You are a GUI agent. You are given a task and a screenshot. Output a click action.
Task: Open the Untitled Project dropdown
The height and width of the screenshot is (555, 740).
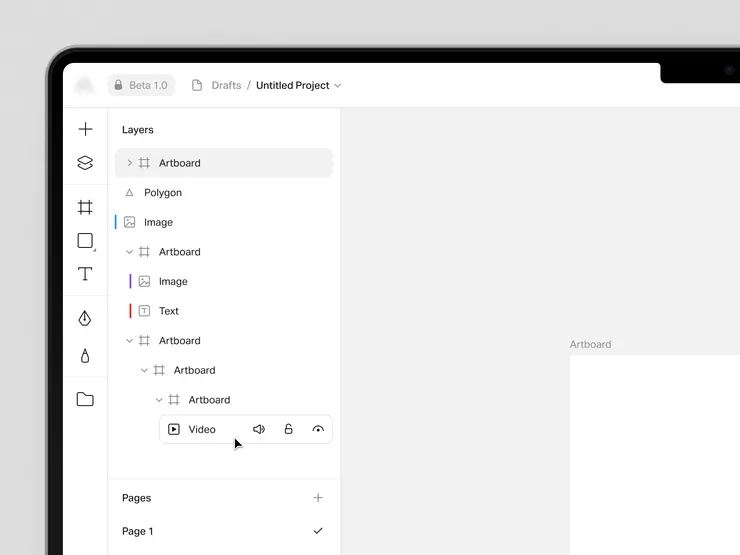[298, 85]
